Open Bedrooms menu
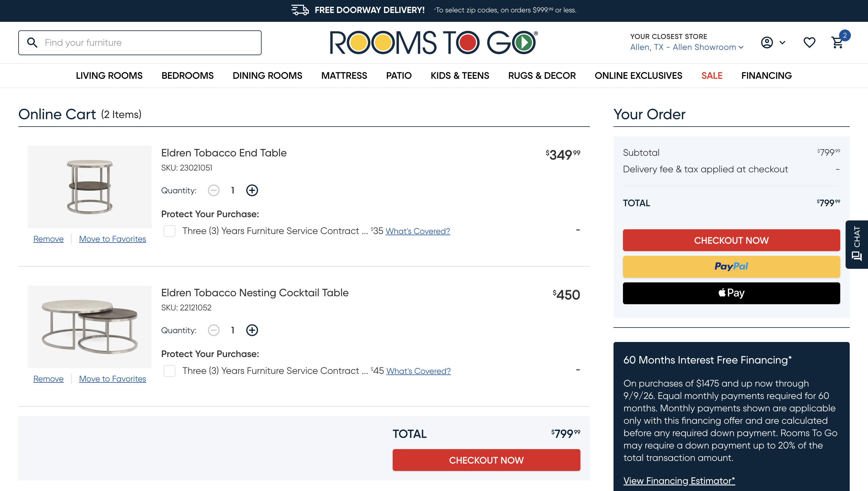 (x=187, y=76)
